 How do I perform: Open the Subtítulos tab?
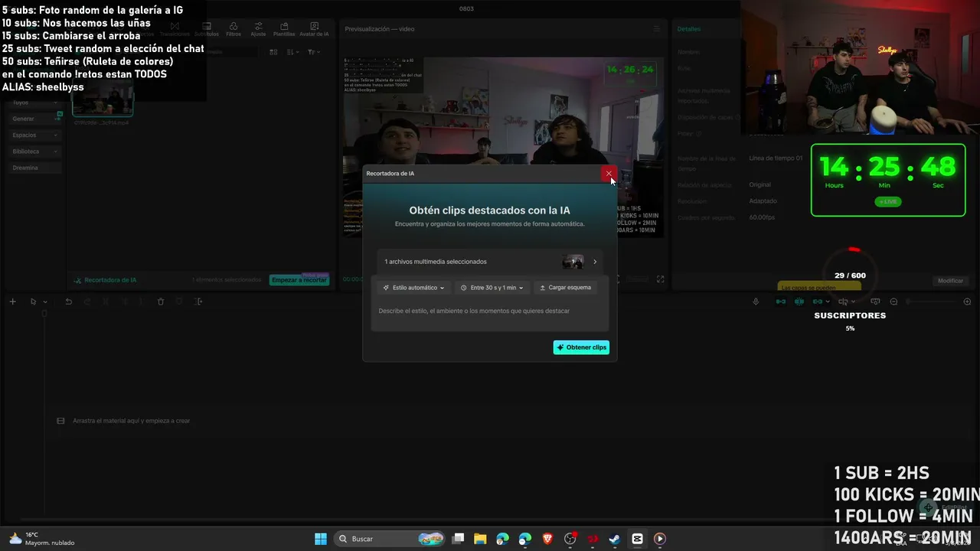click(207, 29)
